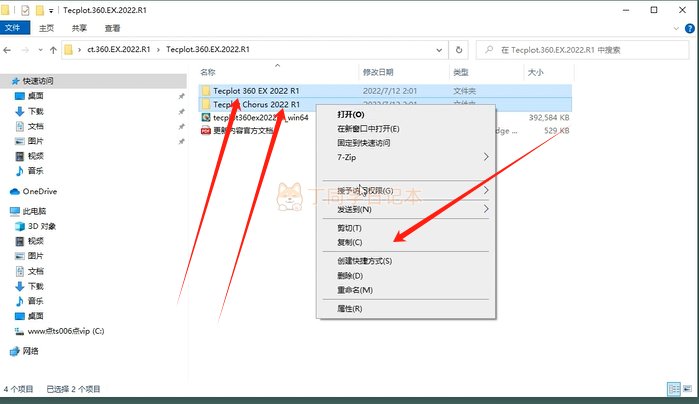699x404 pixels.
Task: Open 下载 under 此电脑
Action: pos(35,286)
